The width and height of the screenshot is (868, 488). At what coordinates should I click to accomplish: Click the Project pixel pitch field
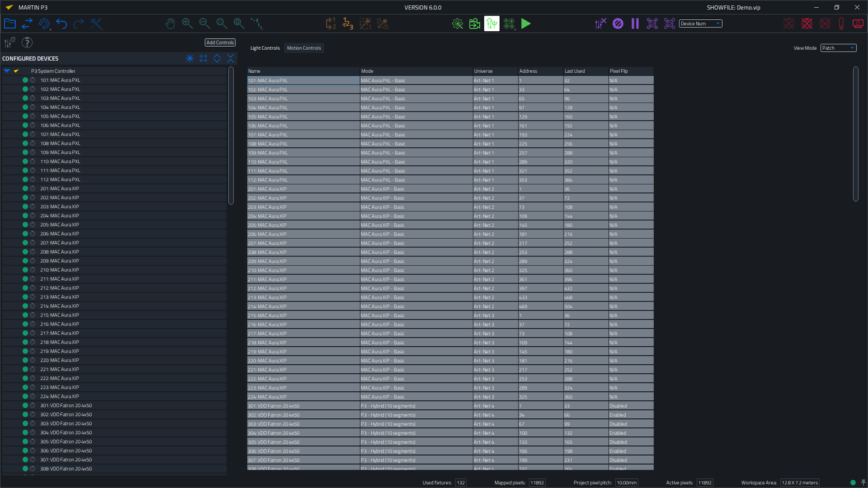(x=627, y=483)
